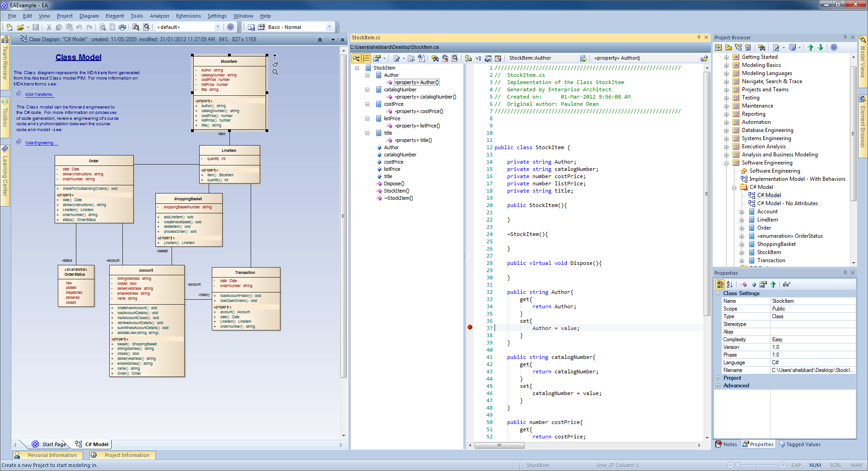Select C# Model - No Attributes diagram

(x=787, y=204)
